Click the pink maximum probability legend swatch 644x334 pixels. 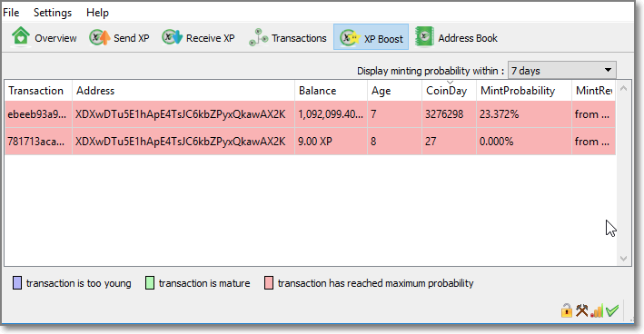pyautogui.click(x=269, y=283)
